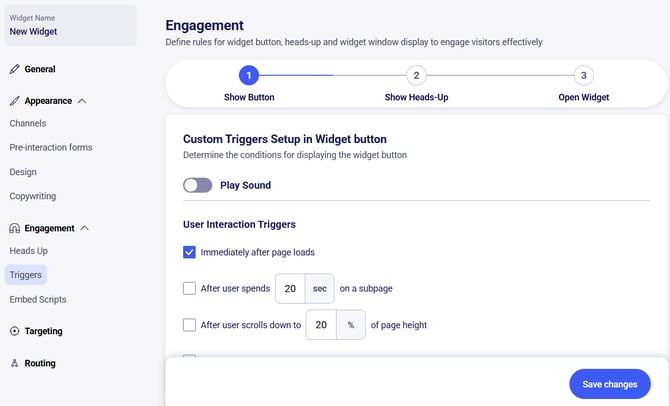Toggle the Play Sound switch

pyautogui.click(x=198, y=185)
